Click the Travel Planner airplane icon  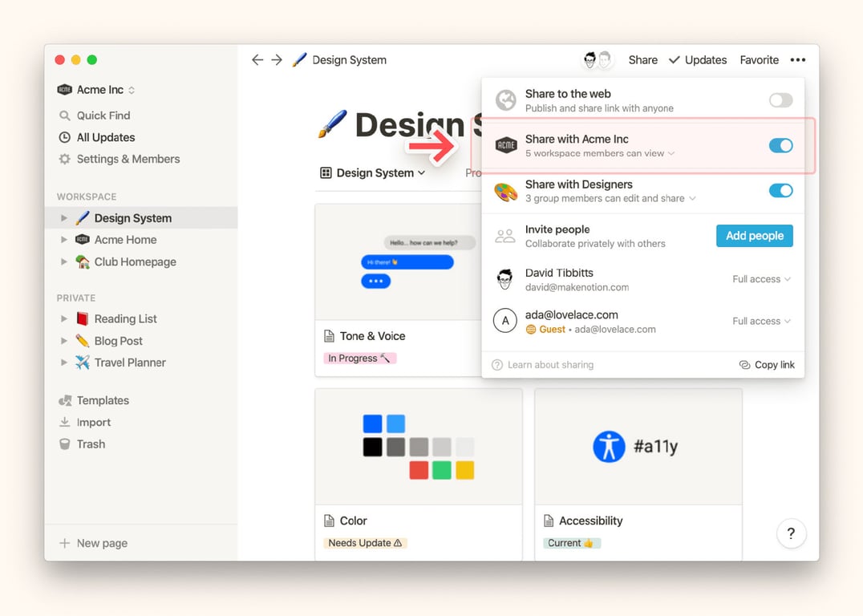(82, 363)
